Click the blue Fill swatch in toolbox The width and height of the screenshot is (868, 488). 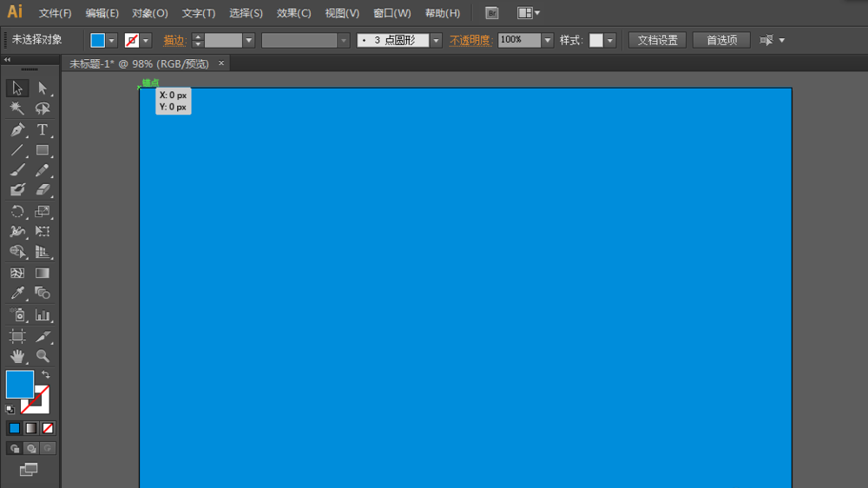[x=19, y=384]
